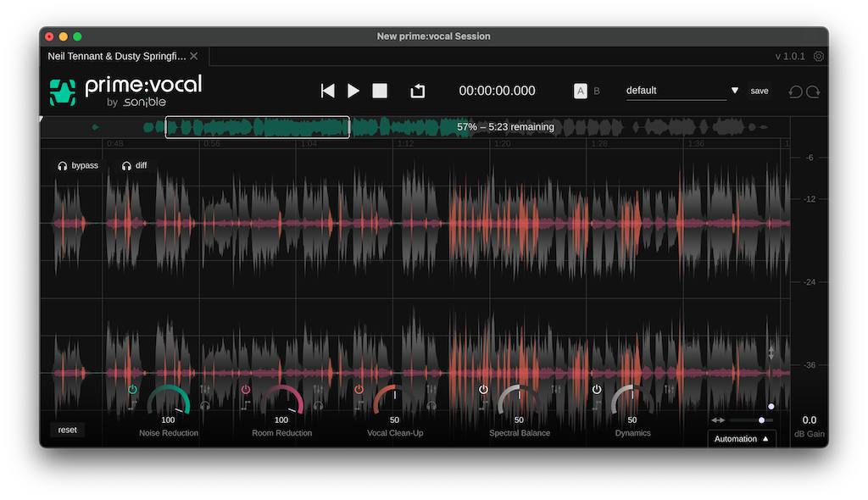Click the v 1.0.1 version label
Viewport: 868px width, 500px height.
[x=790, y=56]
